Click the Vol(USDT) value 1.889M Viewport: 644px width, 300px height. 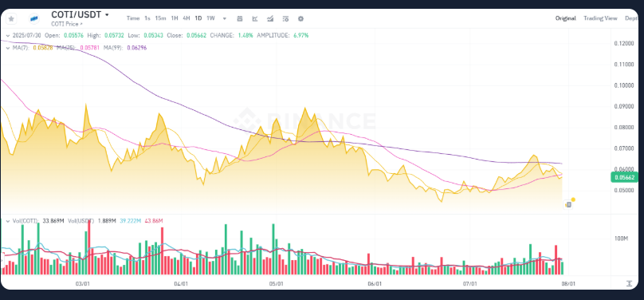106,221
